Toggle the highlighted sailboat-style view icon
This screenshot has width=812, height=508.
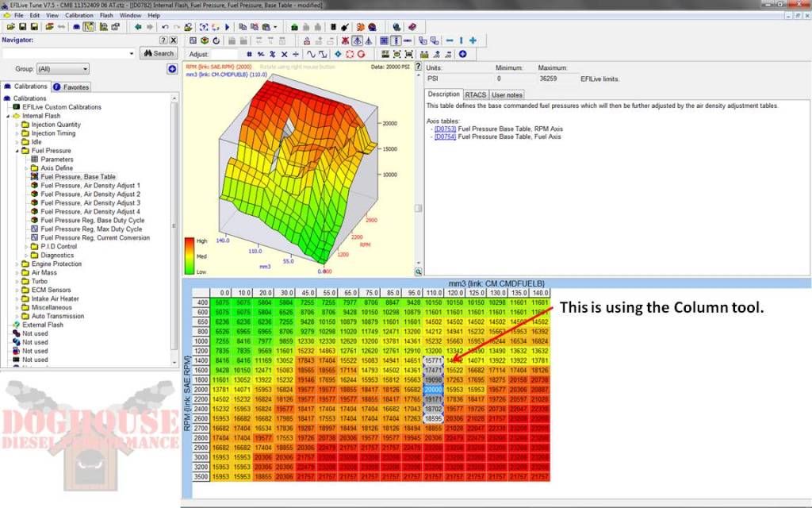358,40
